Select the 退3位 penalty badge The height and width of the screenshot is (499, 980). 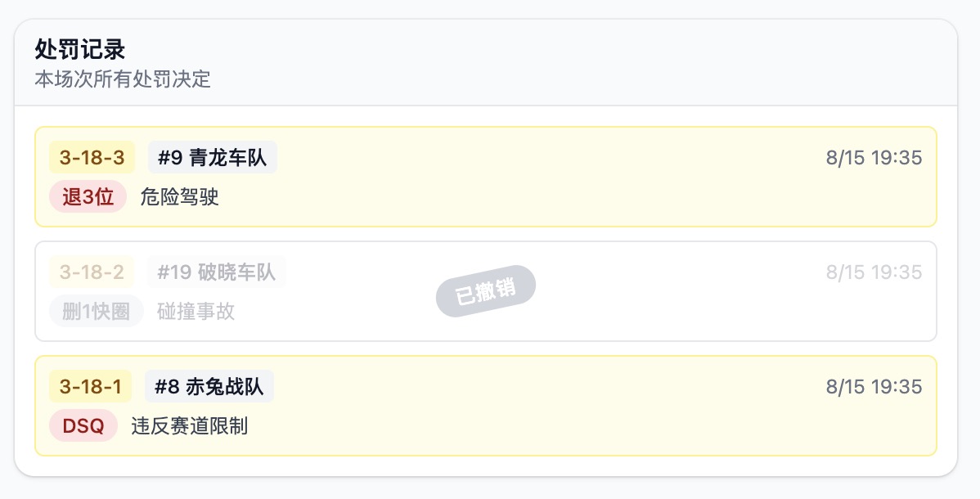click(x=88, y=196)
